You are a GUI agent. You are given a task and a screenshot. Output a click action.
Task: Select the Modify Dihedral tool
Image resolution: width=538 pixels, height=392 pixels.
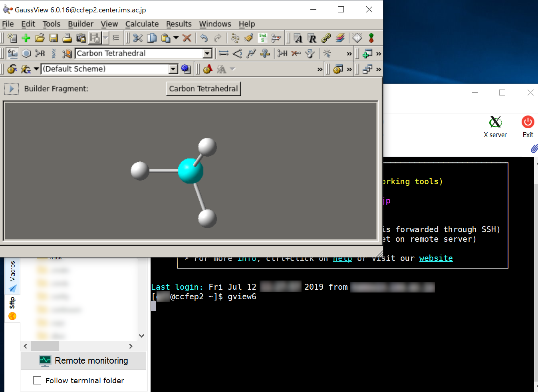point(251,54)
